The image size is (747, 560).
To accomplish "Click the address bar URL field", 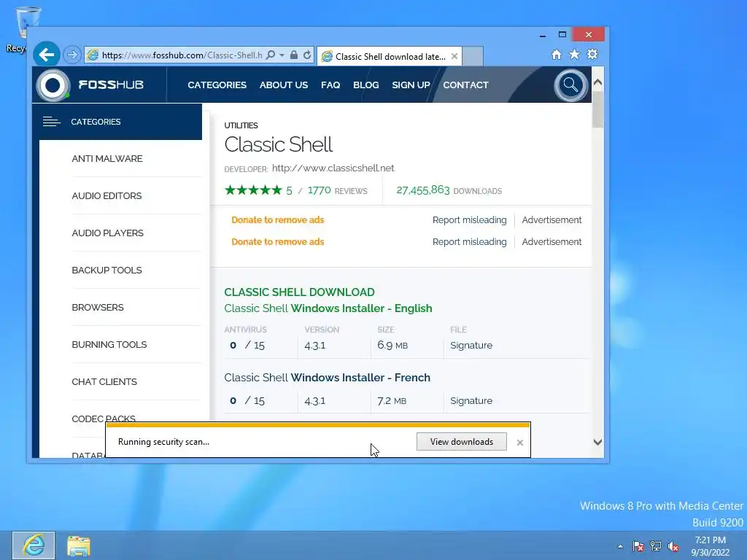I will click(x=182, y=55).
